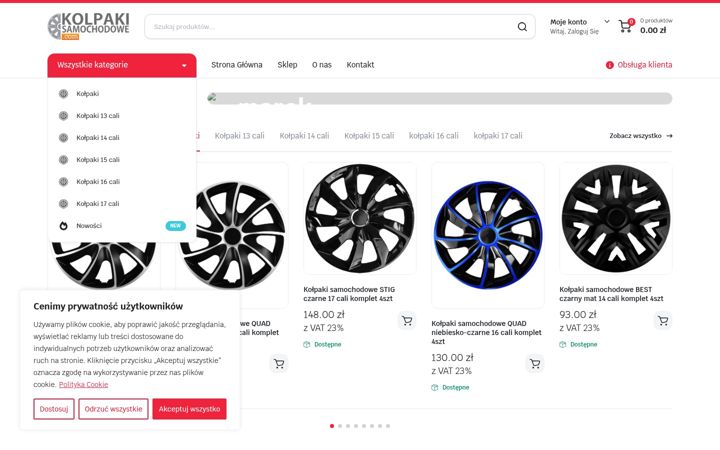Open QUAD niebiesko-czarne wheel cover image
This screenshot has height=450, width=720.
coord(488,235)
